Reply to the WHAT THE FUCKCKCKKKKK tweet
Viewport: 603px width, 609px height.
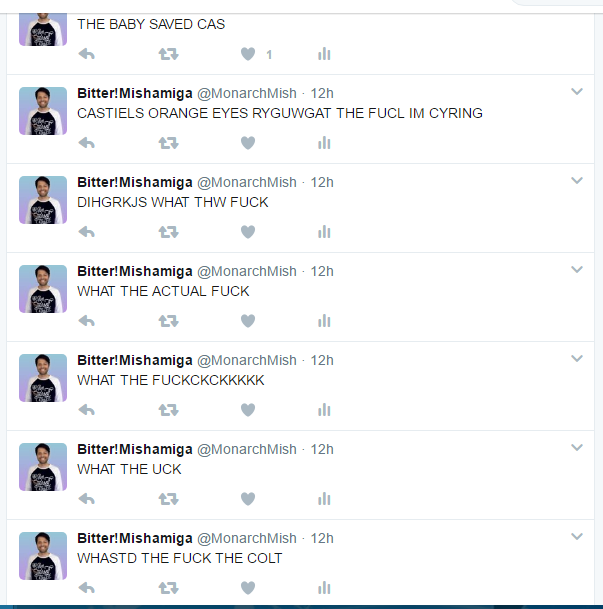click(x=87, y=410)
